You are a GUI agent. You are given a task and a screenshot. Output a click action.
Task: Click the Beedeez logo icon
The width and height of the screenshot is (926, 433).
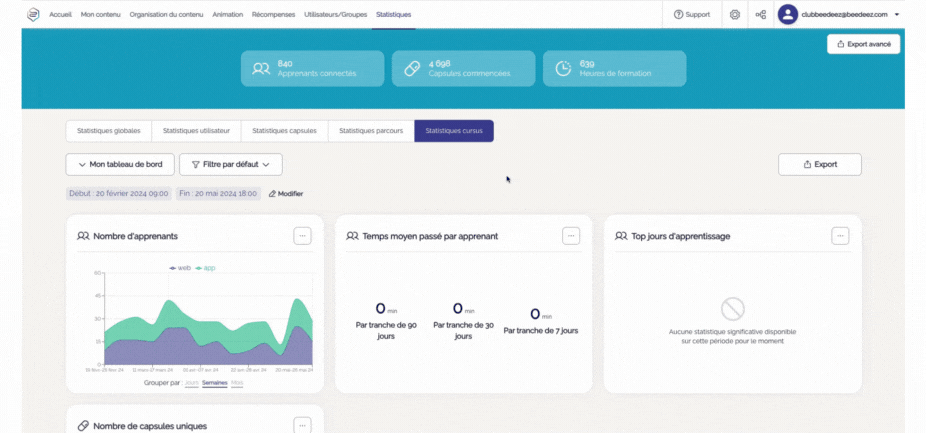[x=33, y=14]
